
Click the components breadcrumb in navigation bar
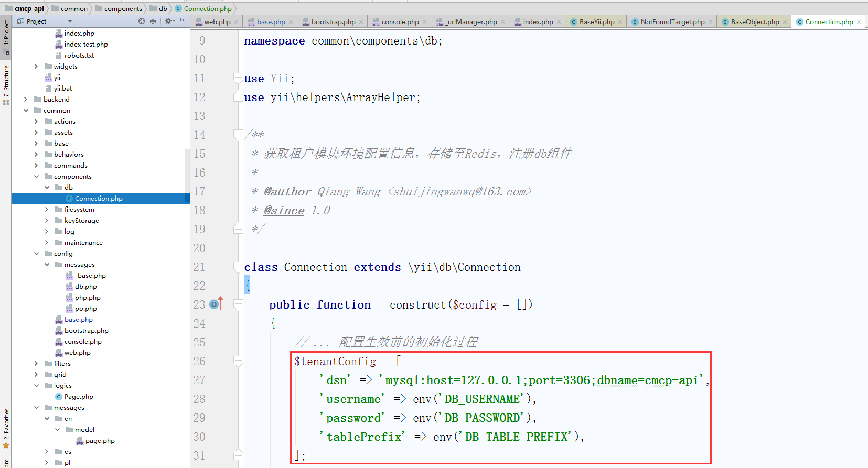point(119,8)
